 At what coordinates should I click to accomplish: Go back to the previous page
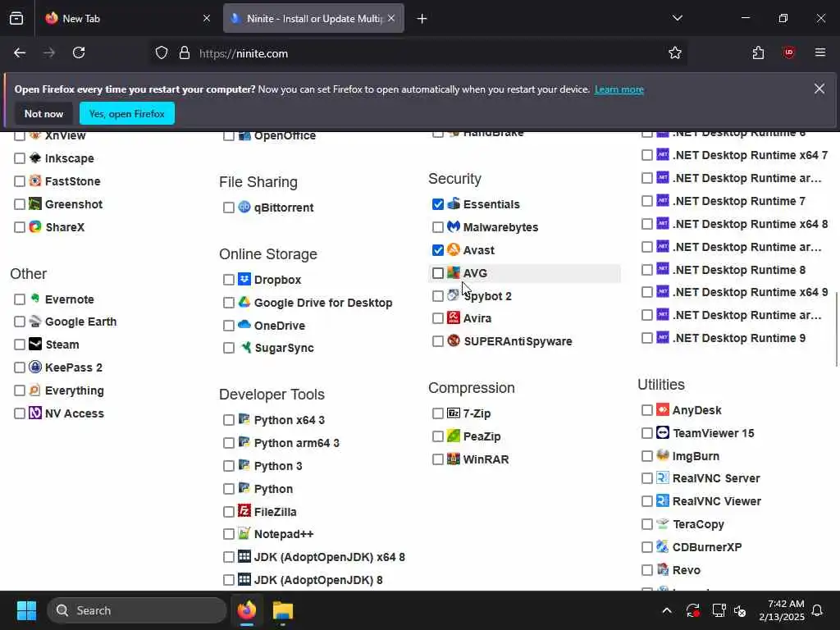click(20, 53)
